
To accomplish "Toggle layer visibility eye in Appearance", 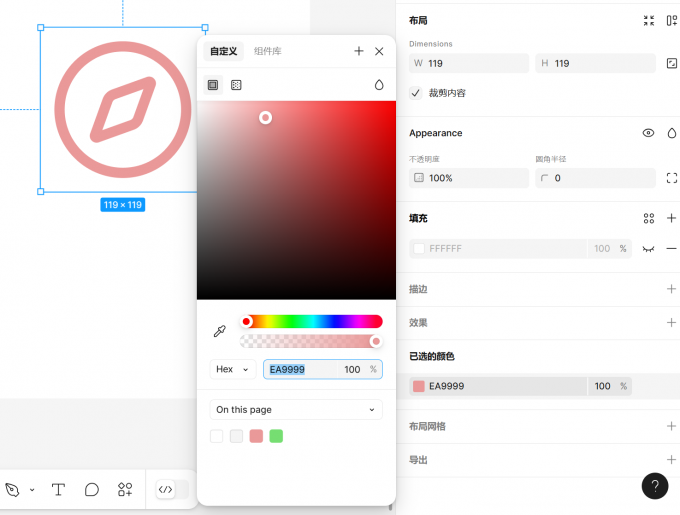I will click(x=648, y=133).
